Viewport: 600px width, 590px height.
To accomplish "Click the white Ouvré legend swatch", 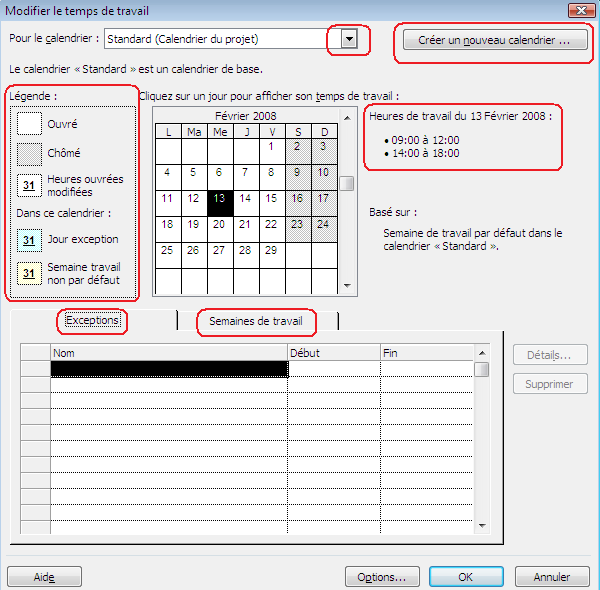I will [30, 124].
